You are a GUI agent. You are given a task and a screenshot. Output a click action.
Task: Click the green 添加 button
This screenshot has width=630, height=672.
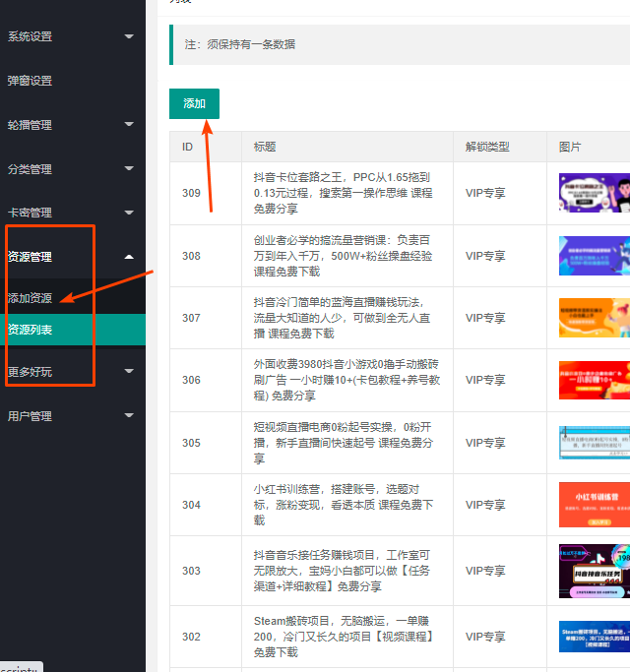tap(194, 103)
